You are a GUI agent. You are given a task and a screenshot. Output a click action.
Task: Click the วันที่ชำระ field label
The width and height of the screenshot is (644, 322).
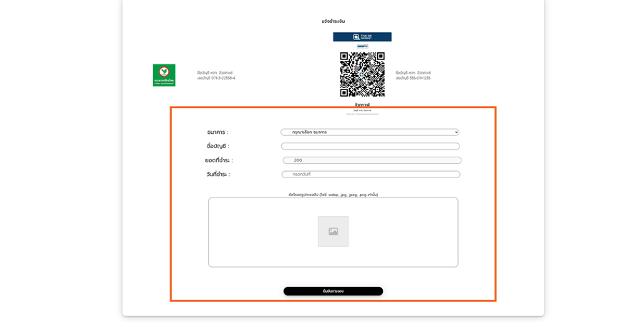tap(218, 174)
